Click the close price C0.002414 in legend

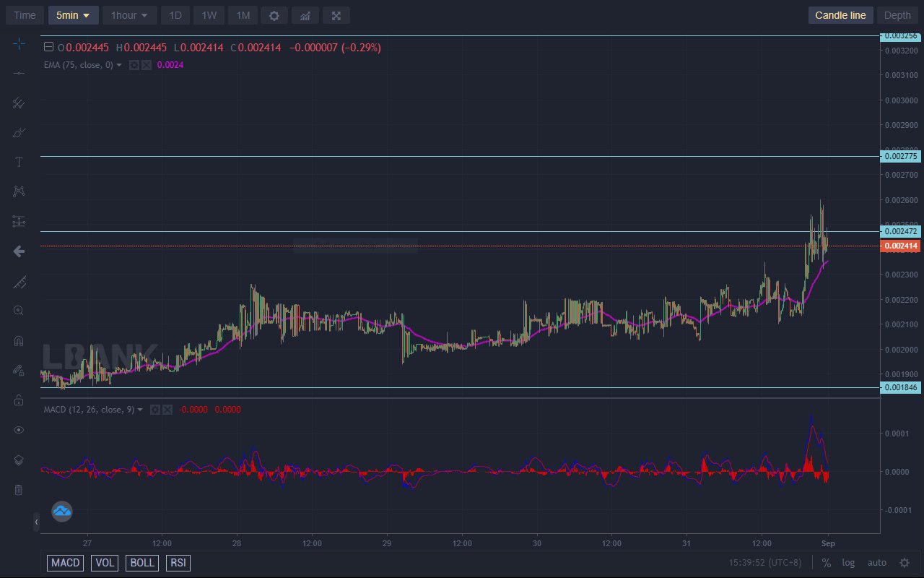click(x=256, y=48)
